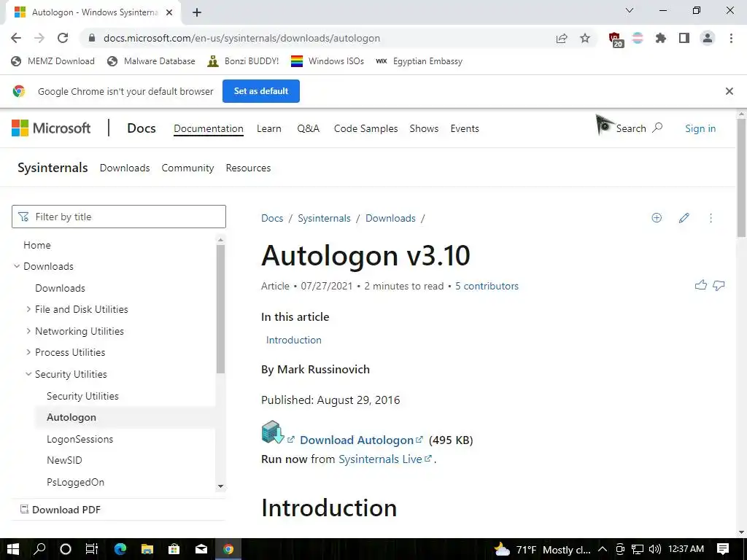
Task: Open the Docs home link
Action: pos(142,128)
